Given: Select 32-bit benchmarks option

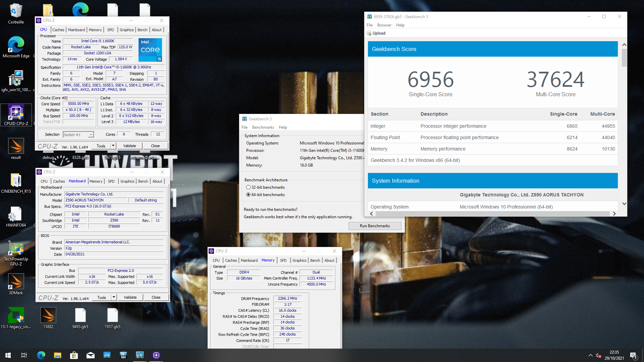Looking at the screenshot, I should 265,187.
